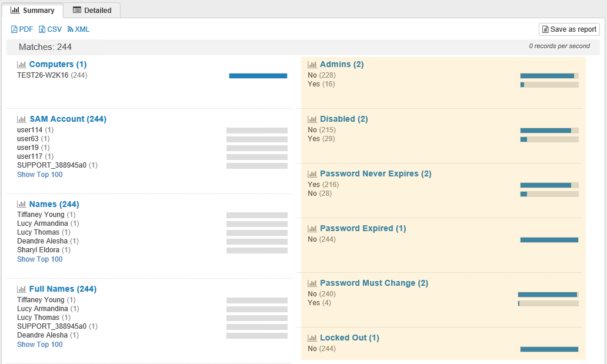Screen dimensions: 607x364
Task: Click chart icon beside Computers heading
Action: pyautogui.click(x=21, y=65)
